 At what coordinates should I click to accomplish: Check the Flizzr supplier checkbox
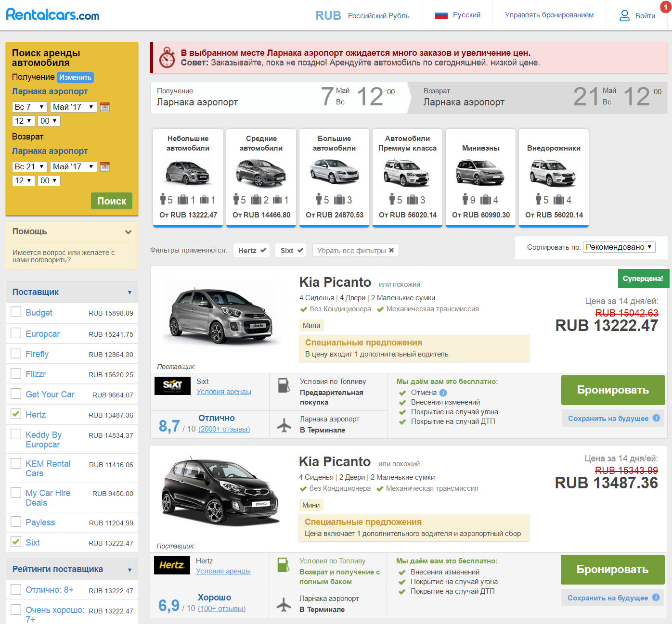16,373
